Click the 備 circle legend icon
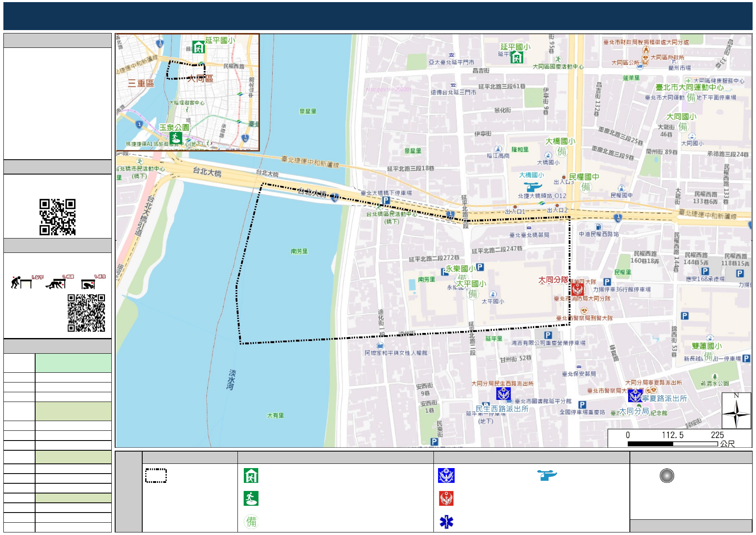 tap(251, 521)
